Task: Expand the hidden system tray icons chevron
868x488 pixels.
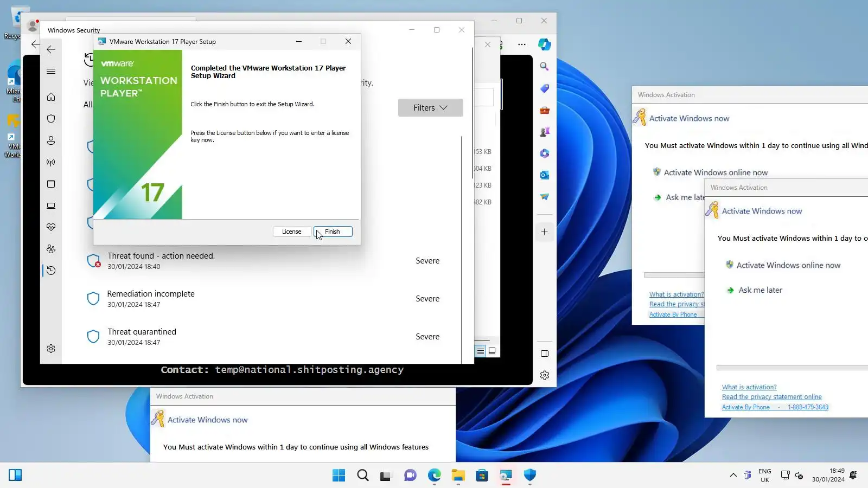Action: [733, 476]
